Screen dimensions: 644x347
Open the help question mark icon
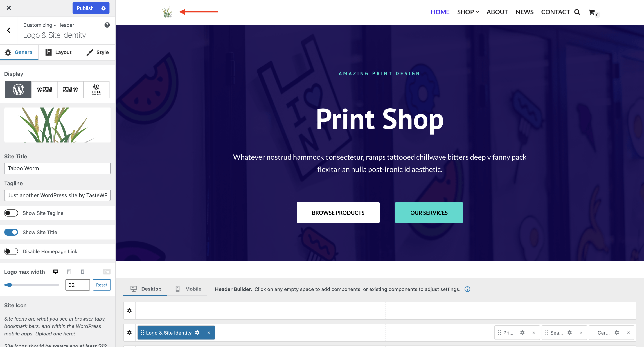tap(107, 25)
